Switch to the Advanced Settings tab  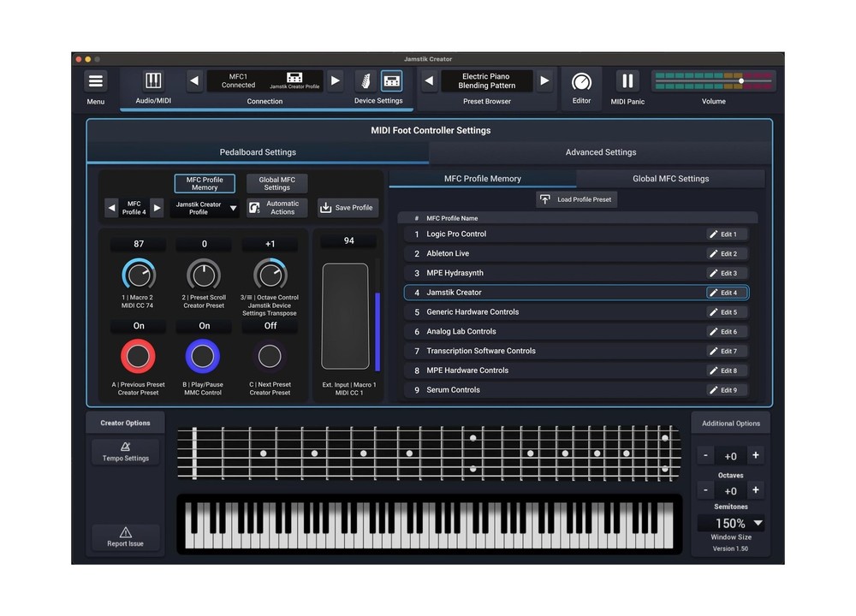pos(601,151)
